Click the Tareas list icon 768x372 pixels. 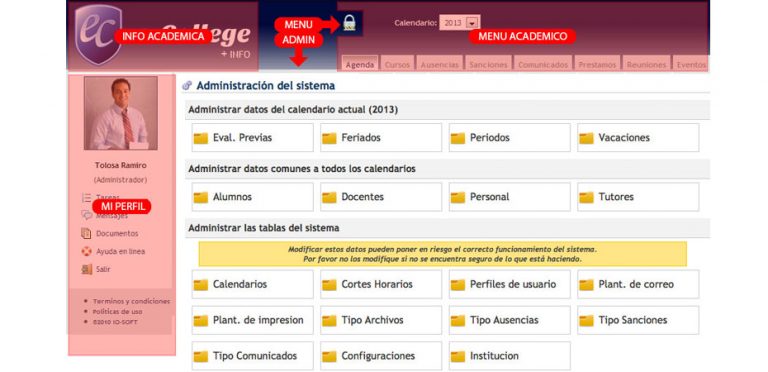coord(86,197)
